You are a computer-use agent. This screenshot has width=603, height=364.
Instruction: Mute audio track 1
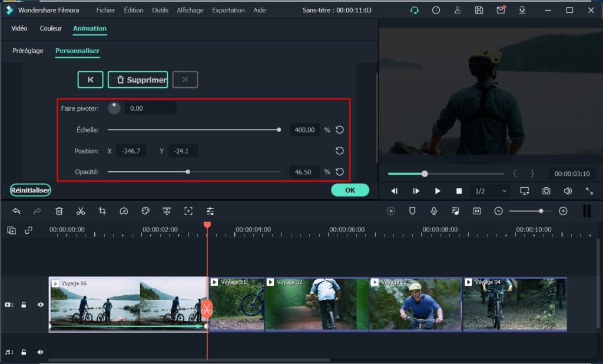point(40,352)
